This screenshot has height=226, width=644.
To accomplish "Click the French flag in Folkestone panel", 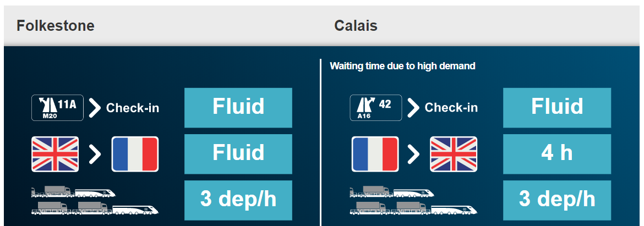I will click(x=135, y=154).
